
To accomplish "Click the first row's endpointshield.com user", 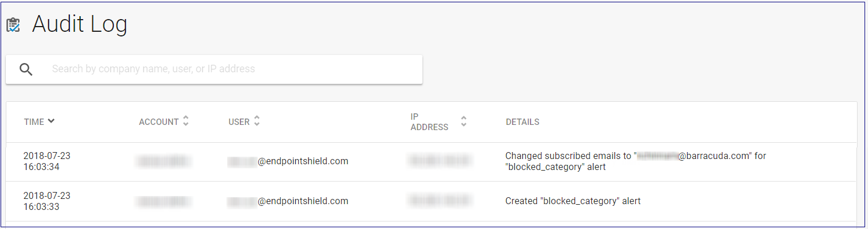I will (x=288, y=161).
